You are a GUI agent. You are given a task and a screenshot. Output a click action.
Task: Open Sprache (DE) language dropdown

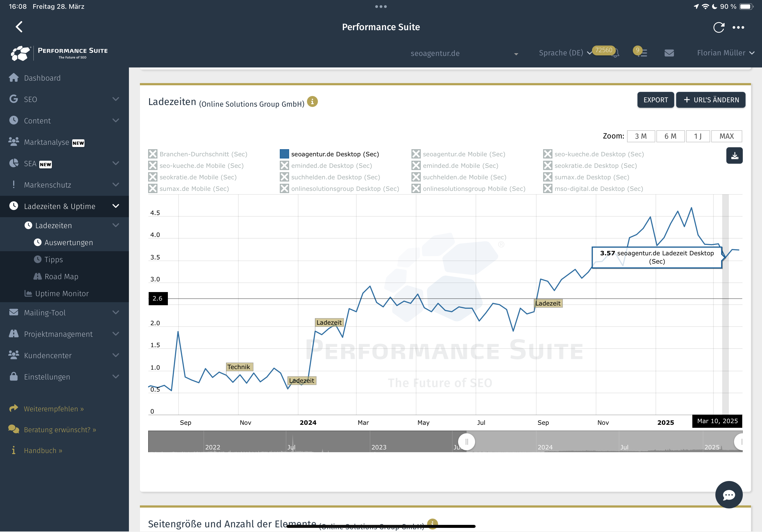pyautogui.click(x=565, y=53)
